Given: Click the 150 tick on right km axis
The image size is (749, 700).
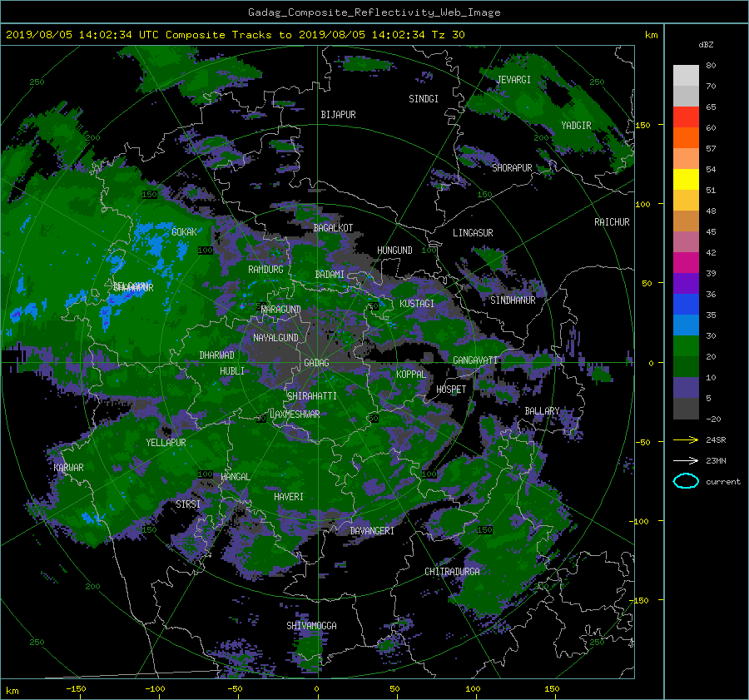Looking at the screenshot, I should [x=642, y=125].
